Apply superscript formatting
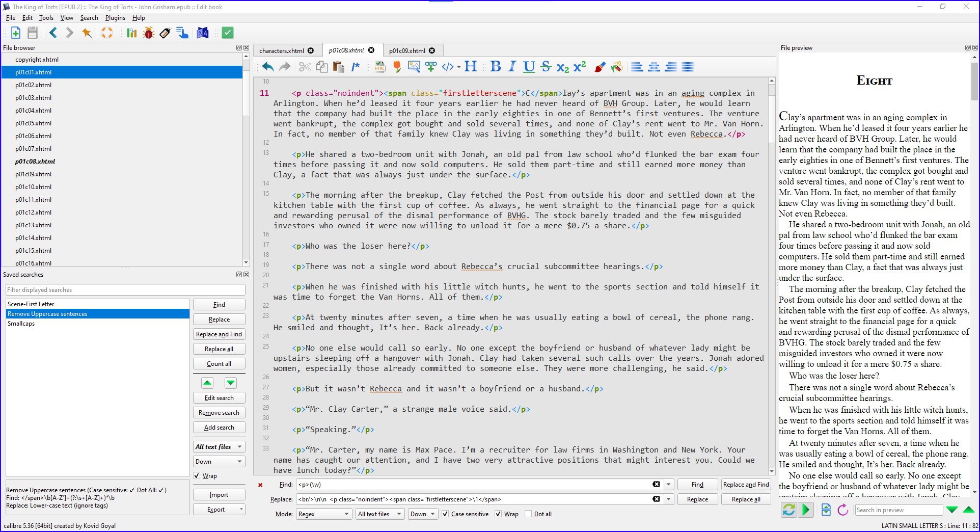 click(580, 67)
